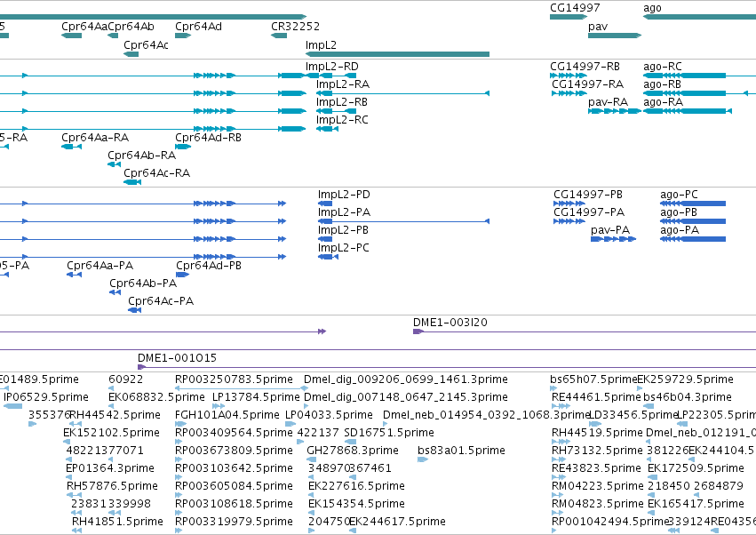
Task: Click the EK227616.5prime EST label
Action: (x=356, y=486)
